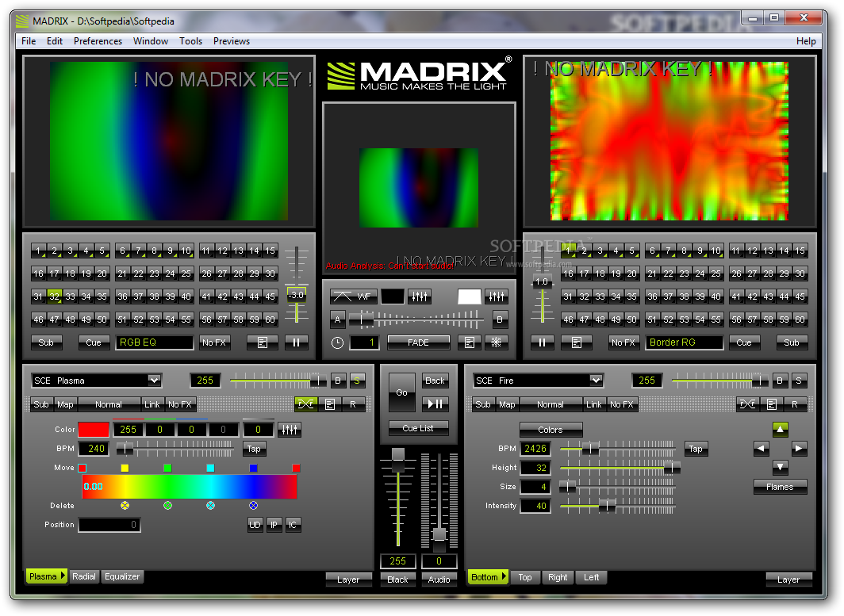This screenshot has height=616, width=844.
Task: Toggle No FX button in right storage area
Action: tap(623, 342)
